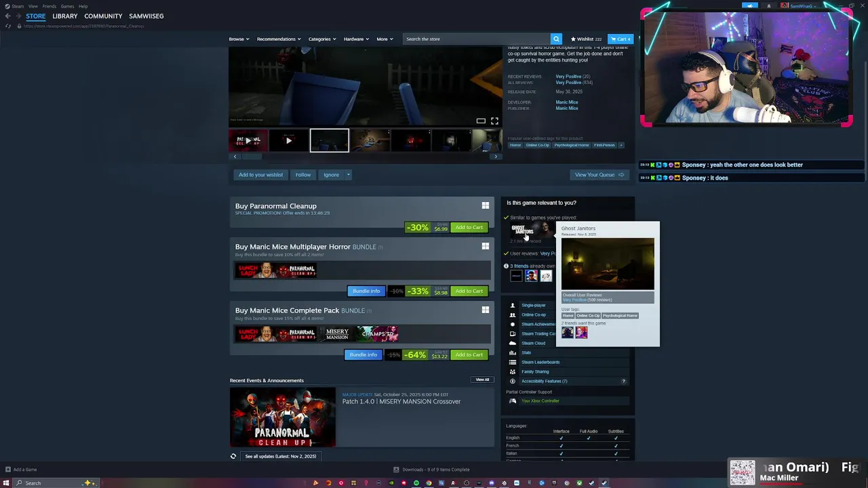This screenshot has width=868, height=488.
Task: Move the thumbnail strip right with its arrow
Action: point(496,157)
